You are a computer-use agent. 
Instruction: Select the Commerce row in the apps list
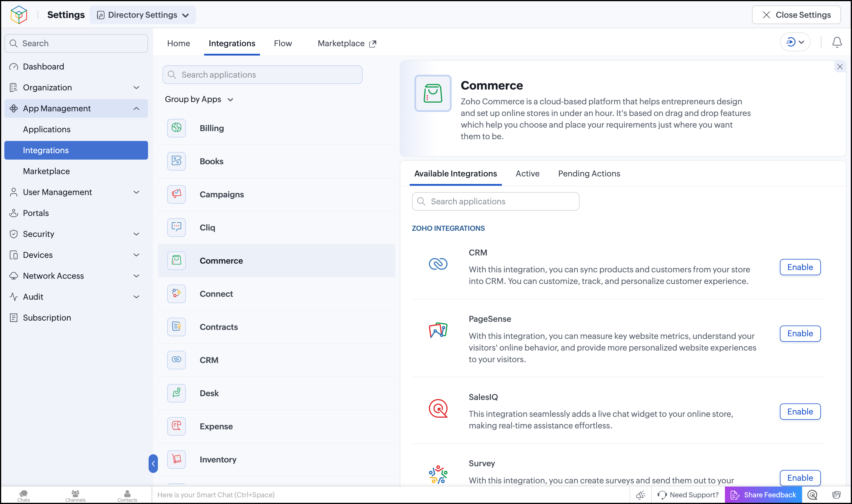click(x=276, y=260)
